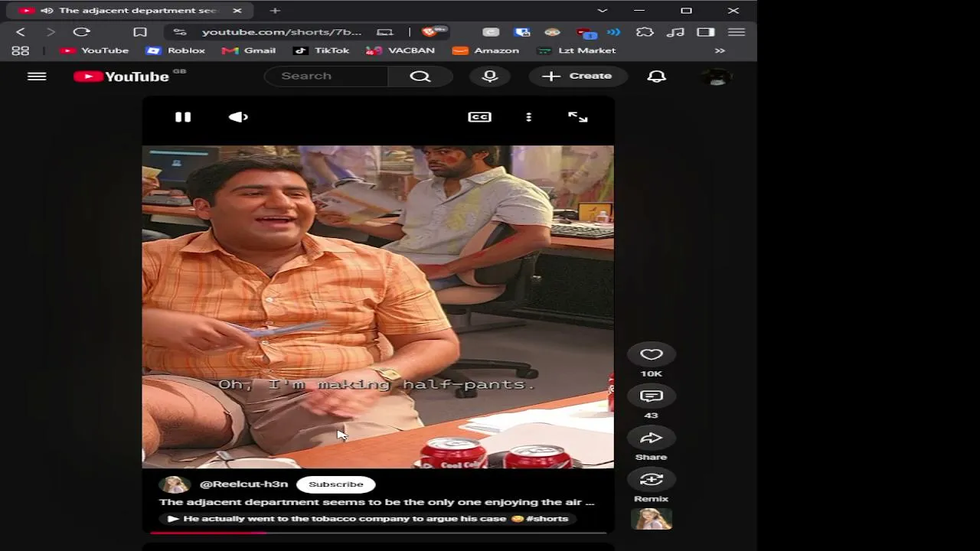Open YouTube notifications bell

click(x=656, y=76)
